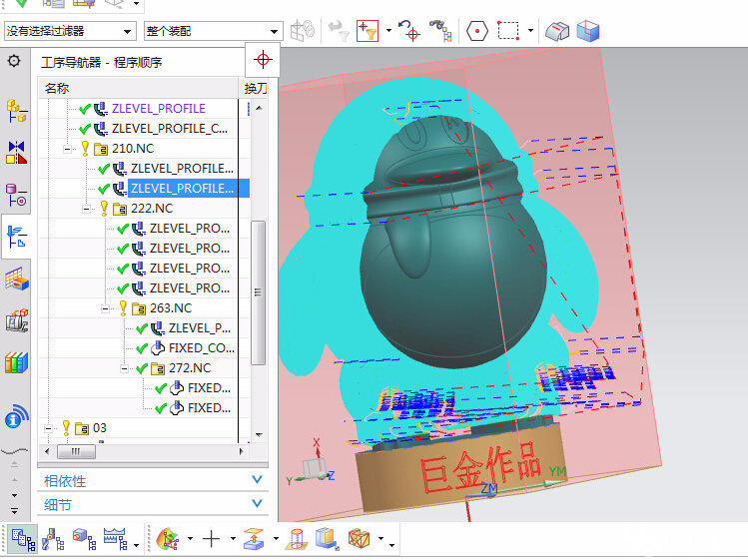
Task: Click the find in navigator binoculars icon
Action: pos(440,31)
